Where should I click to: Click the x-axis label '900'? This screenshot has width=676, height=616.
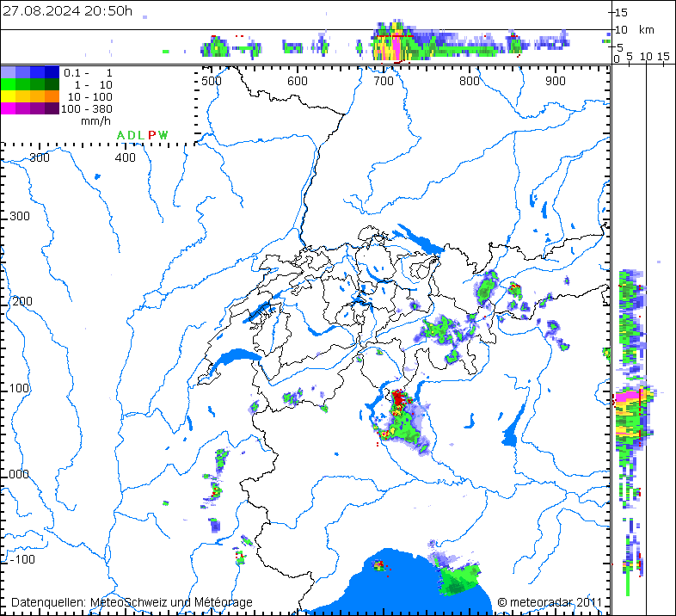[556, 81]
